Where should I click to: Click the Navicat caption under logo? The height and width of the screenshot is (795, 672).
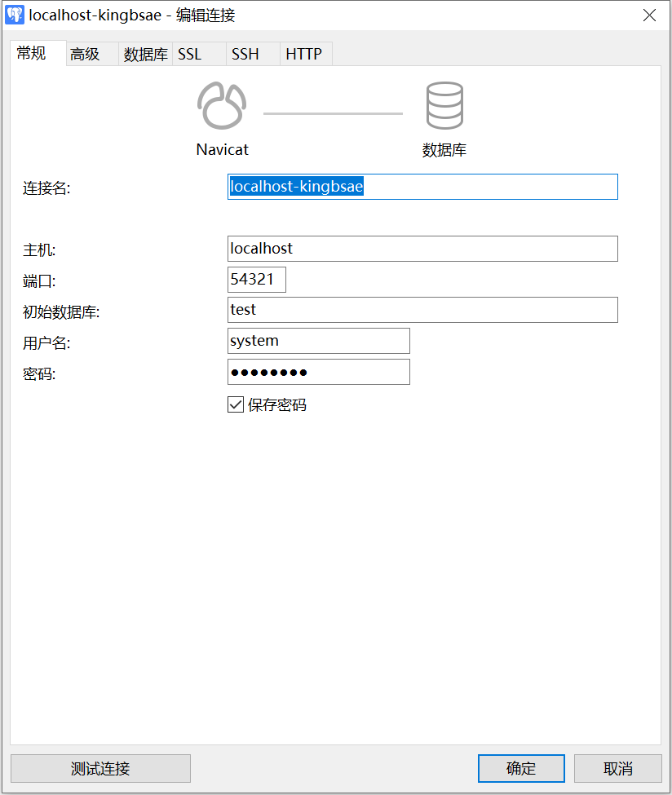pos(222,149)
